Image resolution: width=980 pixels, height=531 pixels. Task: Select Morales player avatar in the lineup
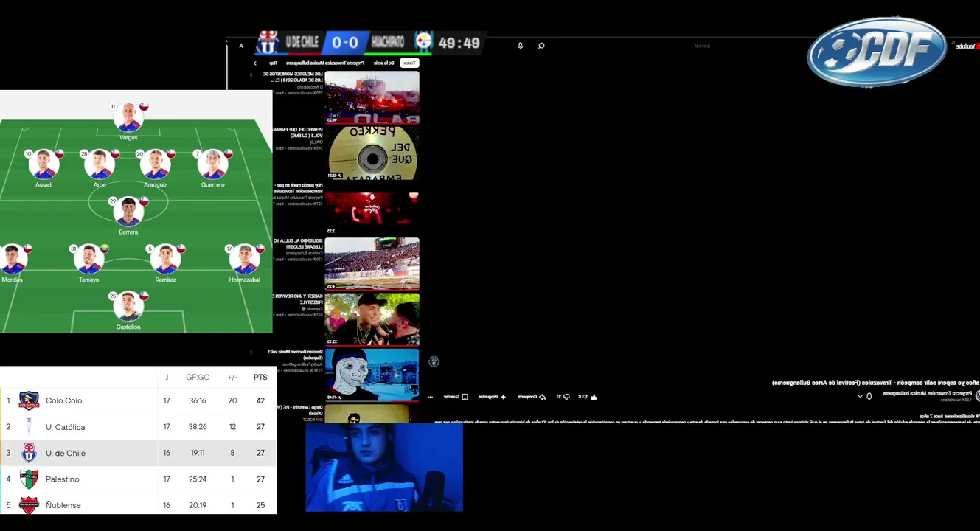tap(13, 259)
